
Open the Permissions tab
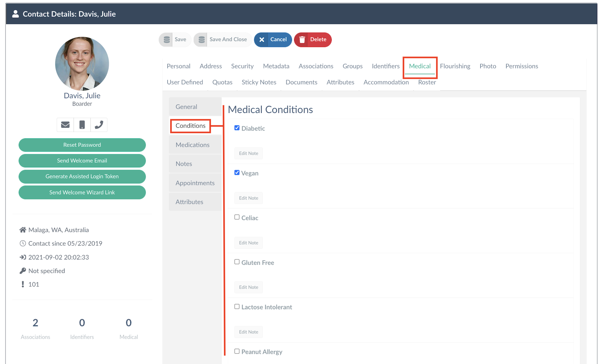point(522,66)
